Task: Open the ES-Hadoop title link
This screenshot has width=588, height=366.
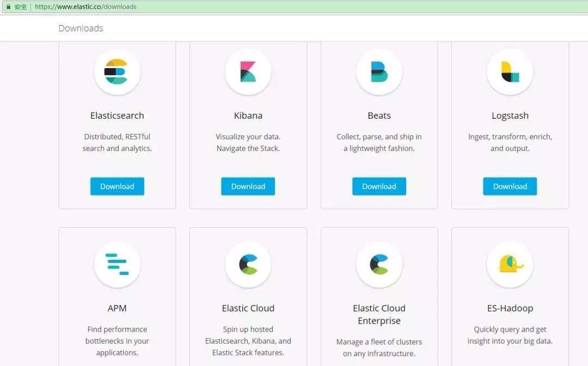Action: click(x=510, y=308)
